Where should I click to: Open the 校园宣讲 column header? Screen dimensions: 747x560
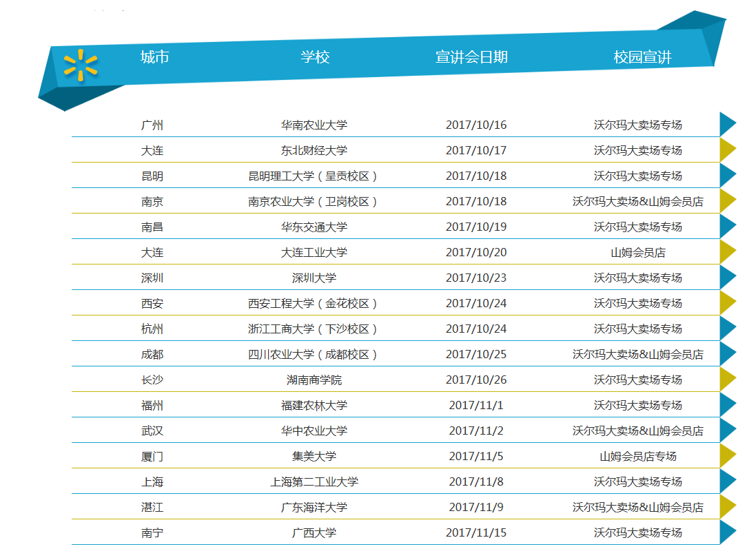pos(642,57)
